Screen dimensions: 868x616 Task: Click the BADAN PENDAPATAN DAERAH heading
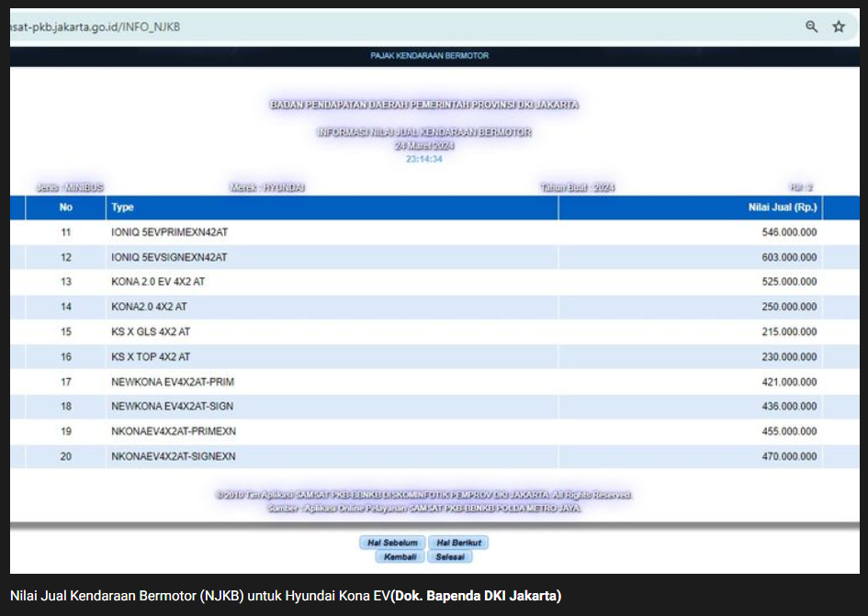pos(424,105)
